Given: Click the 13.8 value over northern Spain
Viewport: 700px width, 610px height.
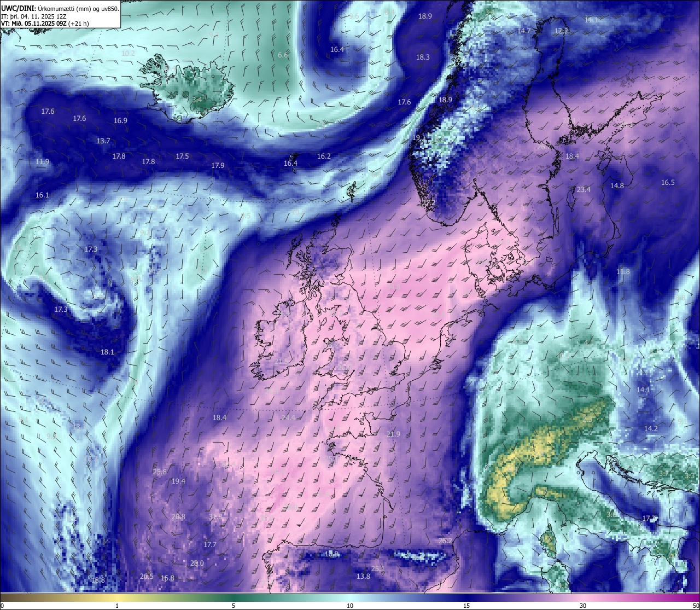Looking at the screenshot, I should pos(363,576).
